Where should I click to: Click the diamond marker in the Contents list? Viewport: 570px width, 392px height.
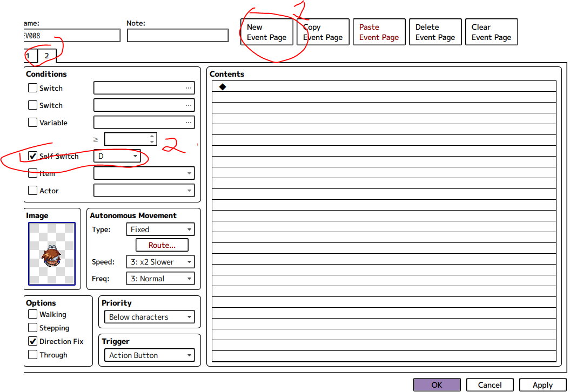(x=222, y=86)
